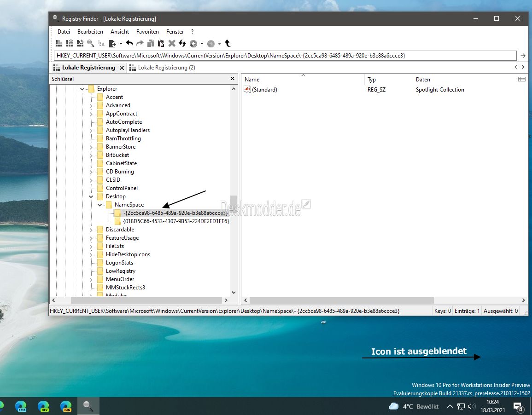Expand the Advanced tree node

coord(91,106)
